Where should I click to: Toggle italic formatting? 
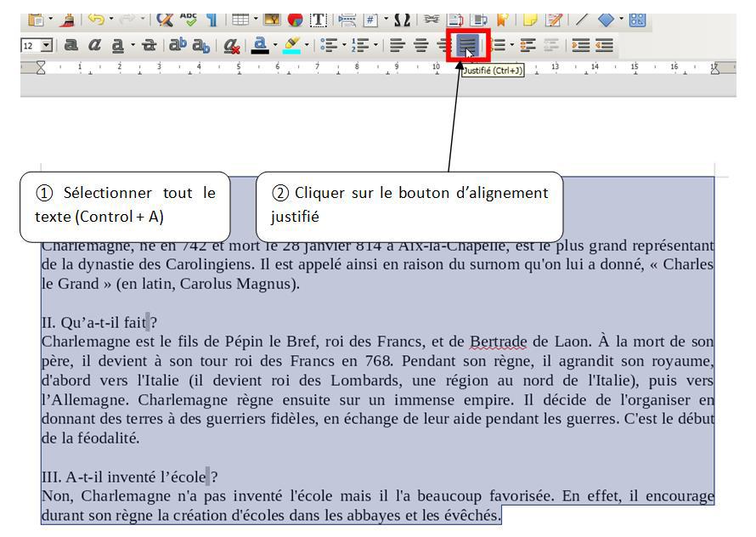[96, 46]
